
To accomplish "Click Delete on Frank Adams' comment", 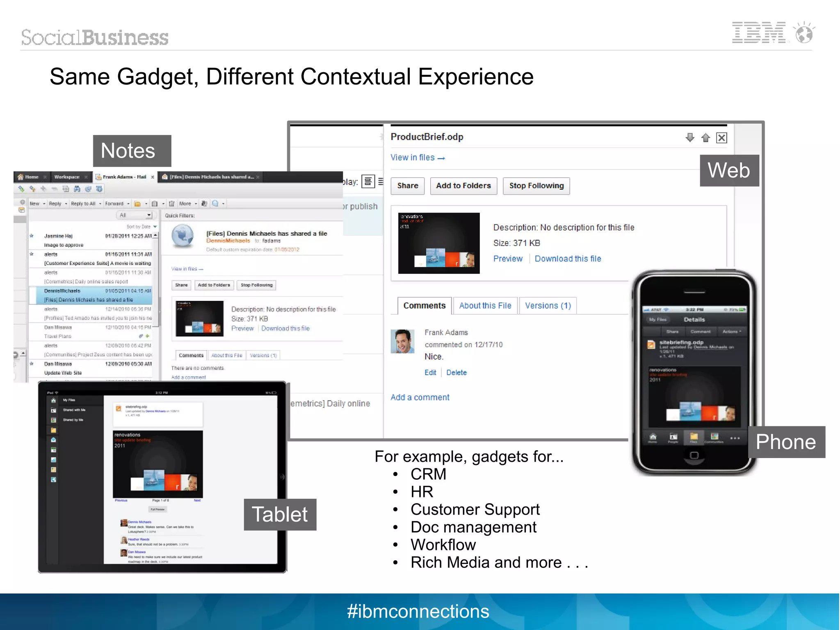I will 457,372.
